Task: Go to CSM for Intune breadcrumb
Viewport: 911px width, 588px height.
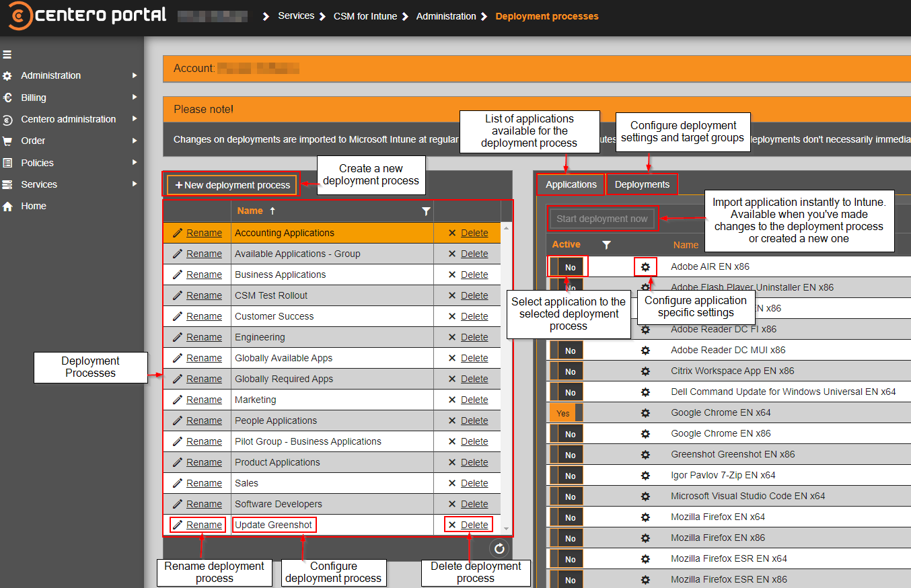Action: point(365,16)
